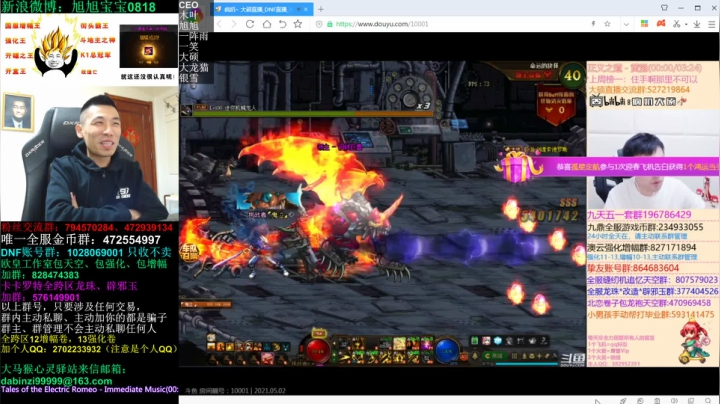
Task: Click the name 大龙猫 in the name list
Action: (194, 67)
